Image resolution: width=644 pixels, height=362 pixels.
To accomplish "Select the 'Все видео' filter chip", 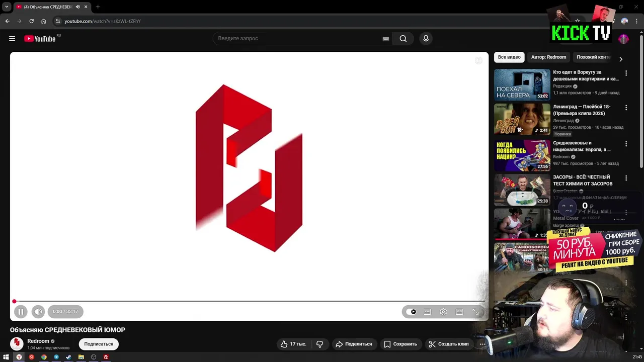I will click(x=509, y=57).
